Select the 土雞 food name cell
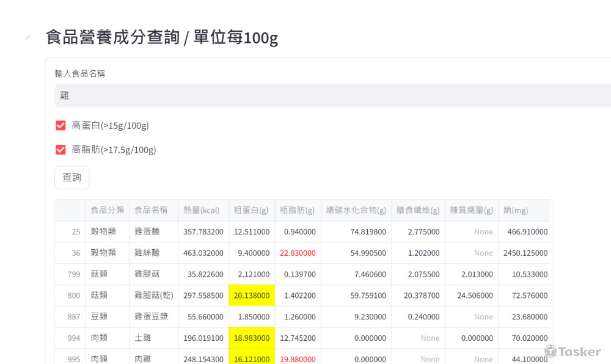 pyautogui.click(x=154, y=338)
